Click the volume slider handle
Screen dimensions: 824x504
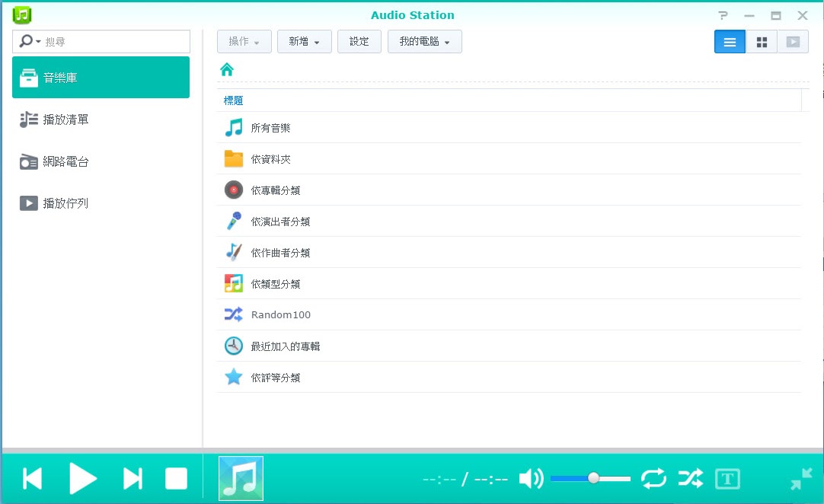pyautogui.click(x=593, y=477)
